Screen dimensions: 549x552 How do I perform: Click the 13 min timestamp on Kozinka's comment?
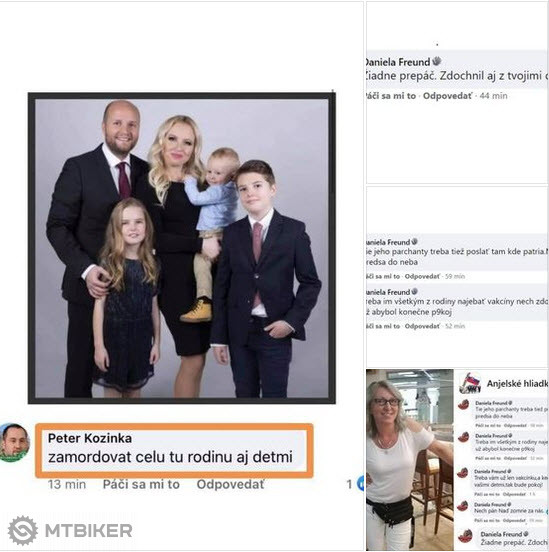(x=67, y=484)
